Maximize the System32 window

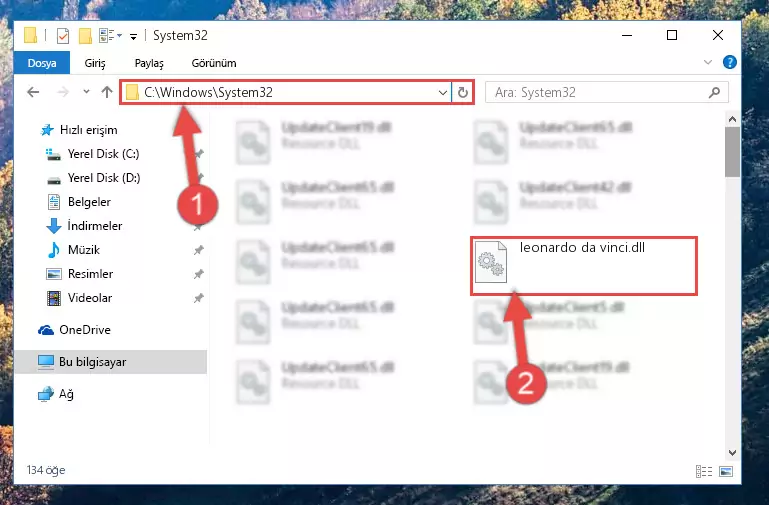point(672,35)
